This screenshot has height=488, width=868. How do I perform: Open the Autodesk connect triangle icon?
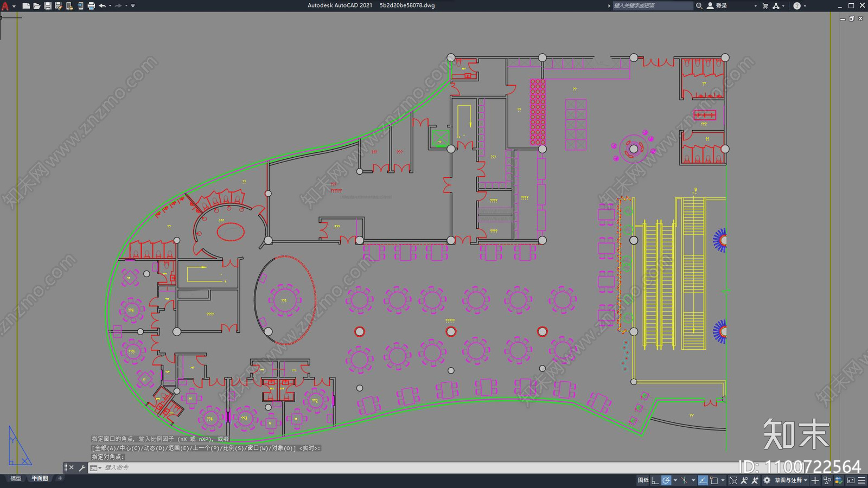[x=776, y=6]
